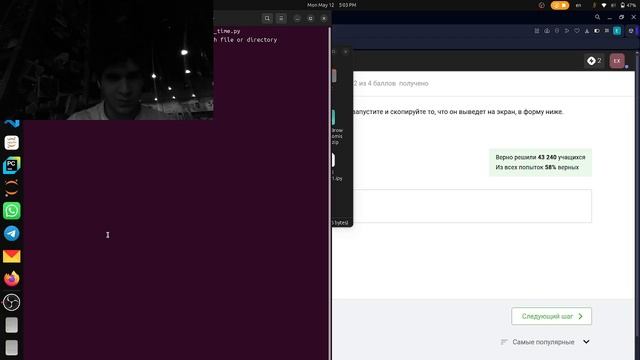Launch Jupyter from the dock
This screenshot has height=360, width=640.
coord(11,188)
